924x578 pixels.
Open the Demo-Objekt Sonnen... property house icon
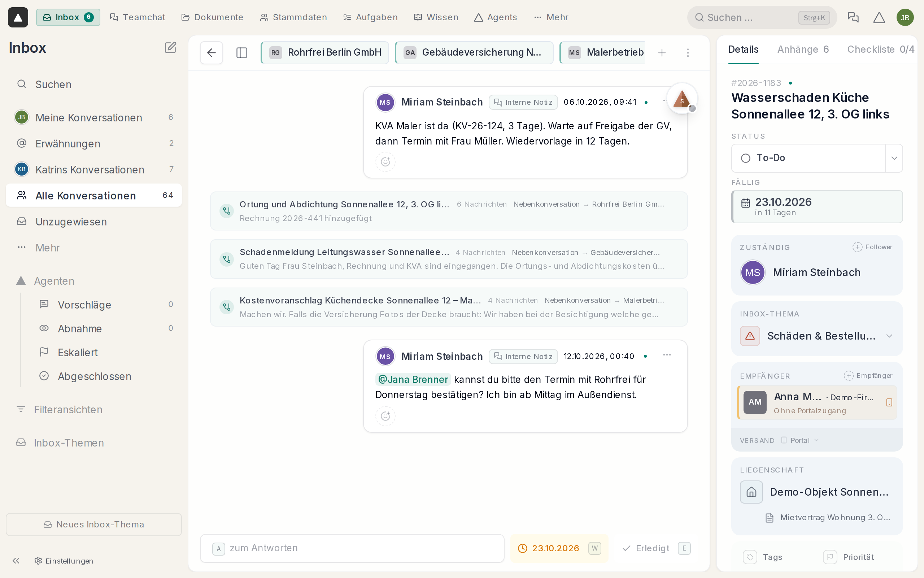click(751, 492)
